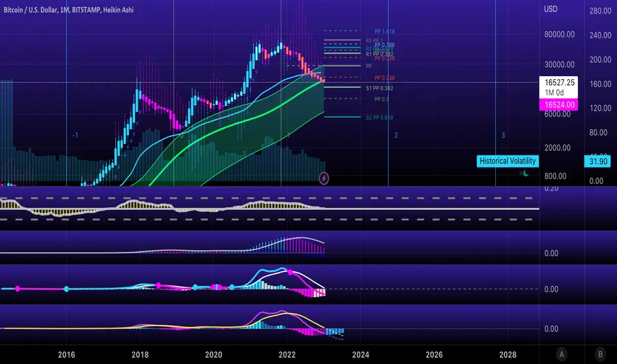Click the 2018 label on time axis

click(140, 355)
